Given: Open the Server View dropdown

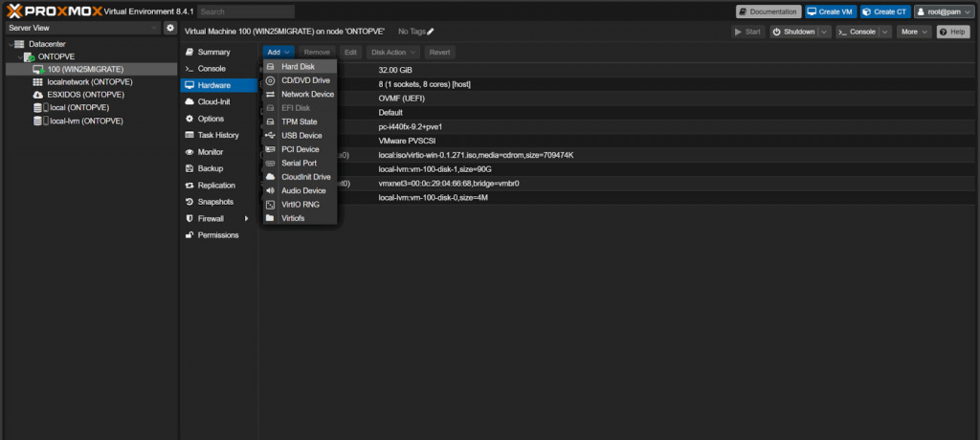Looking at the screenshot, I should pos(83,28).
